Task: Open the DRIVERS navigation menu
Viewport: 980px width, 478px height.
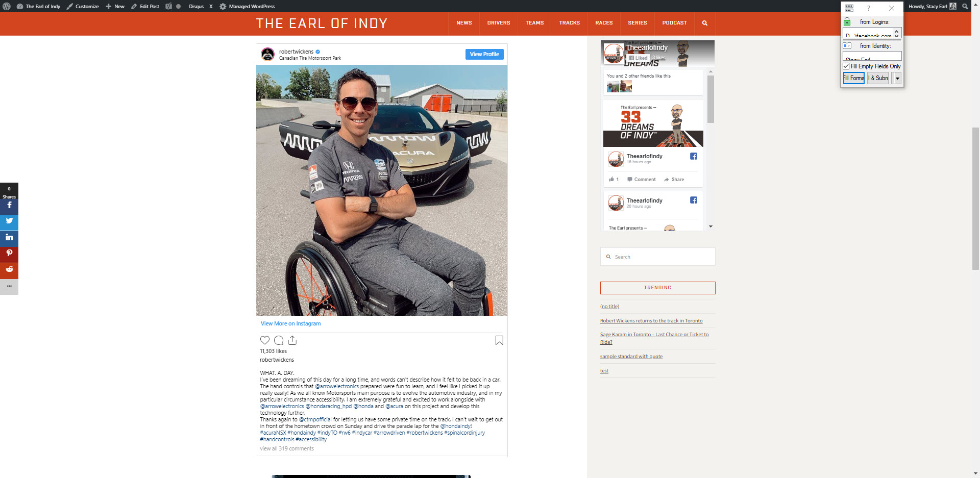Action: pyautogui.click(x=499, y=23)
